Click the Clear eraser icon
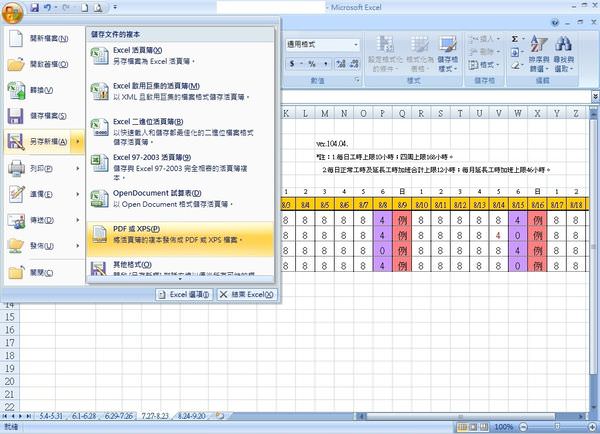 pos(515,65)
